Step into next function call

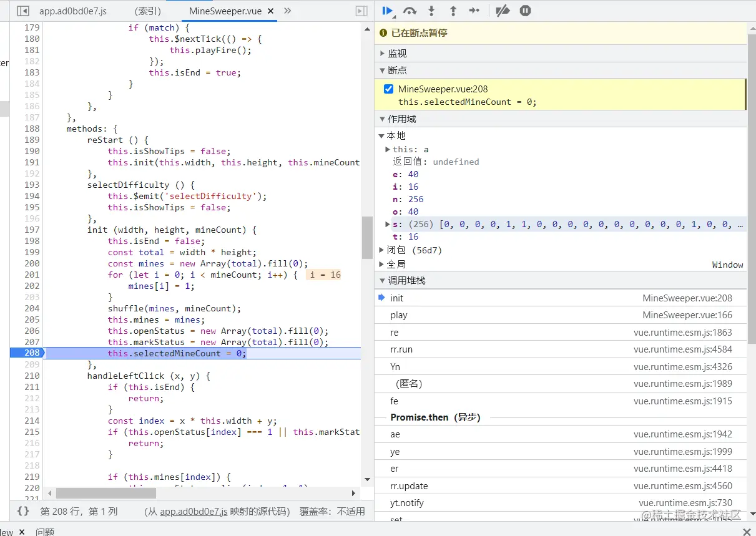pyautogui.click(x=431, y=11)
